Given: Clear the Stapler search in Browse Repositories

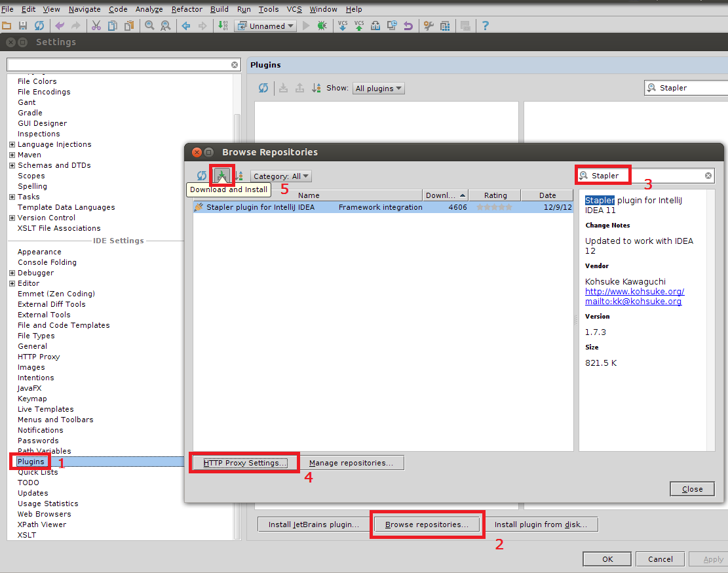Looking at the screenshot, I should 708,176.
